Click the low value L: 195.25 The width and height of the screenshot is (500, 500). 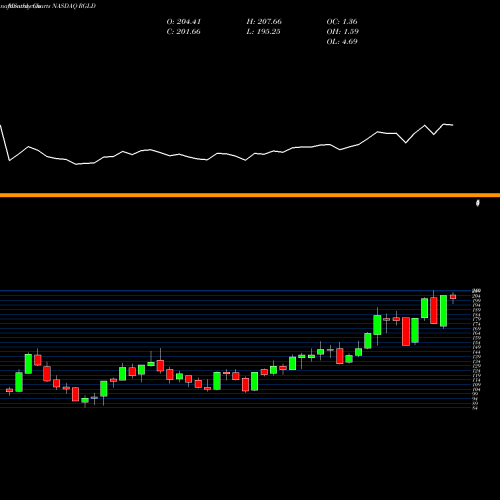point(263,32)
